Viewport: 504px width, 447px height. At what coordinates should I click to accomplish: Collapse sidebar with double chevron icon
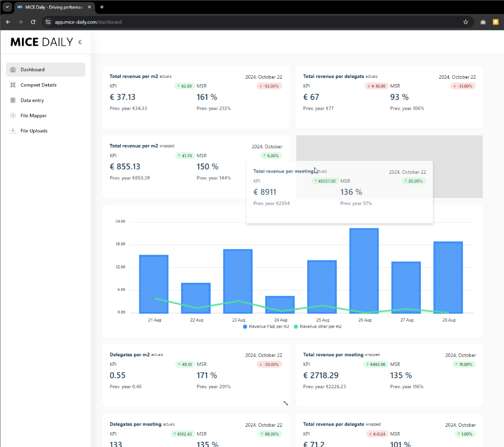pyautogui.click(x=80, y=42)
